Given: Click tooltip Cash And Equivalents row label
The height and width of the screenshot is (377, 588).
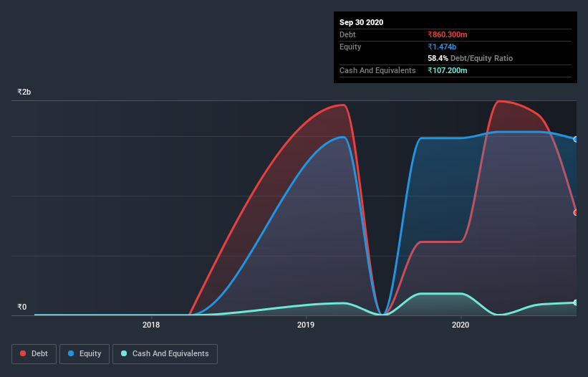Looking at the screenshot, I should coord(377,70).
